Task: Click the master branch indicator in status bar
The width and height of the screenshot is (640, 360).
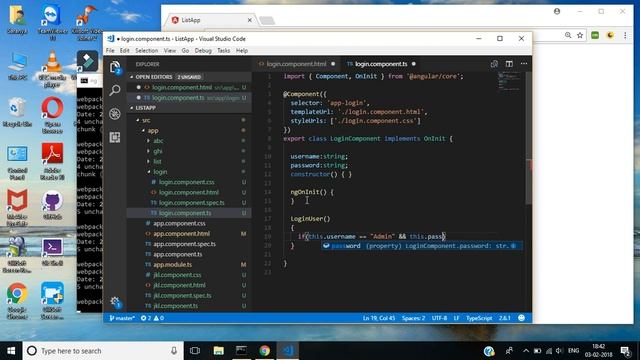Action: pos(122,318)
